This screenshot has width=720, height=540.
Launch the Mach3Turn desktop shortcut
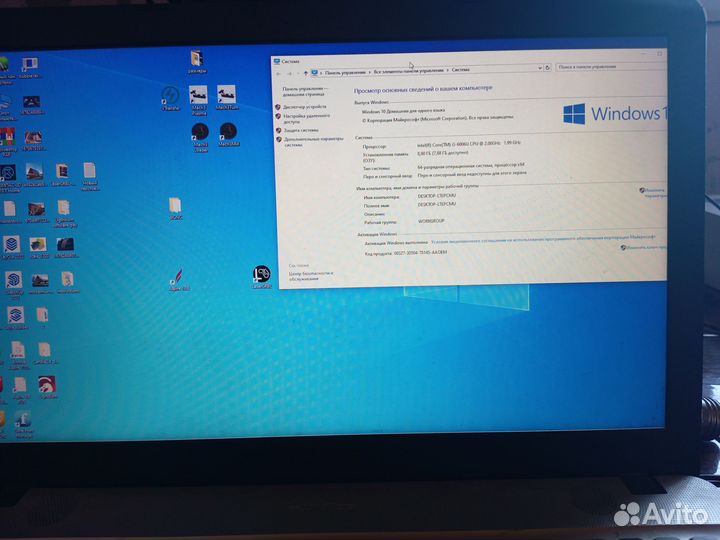pyautogui.click(x=226, y=97)
